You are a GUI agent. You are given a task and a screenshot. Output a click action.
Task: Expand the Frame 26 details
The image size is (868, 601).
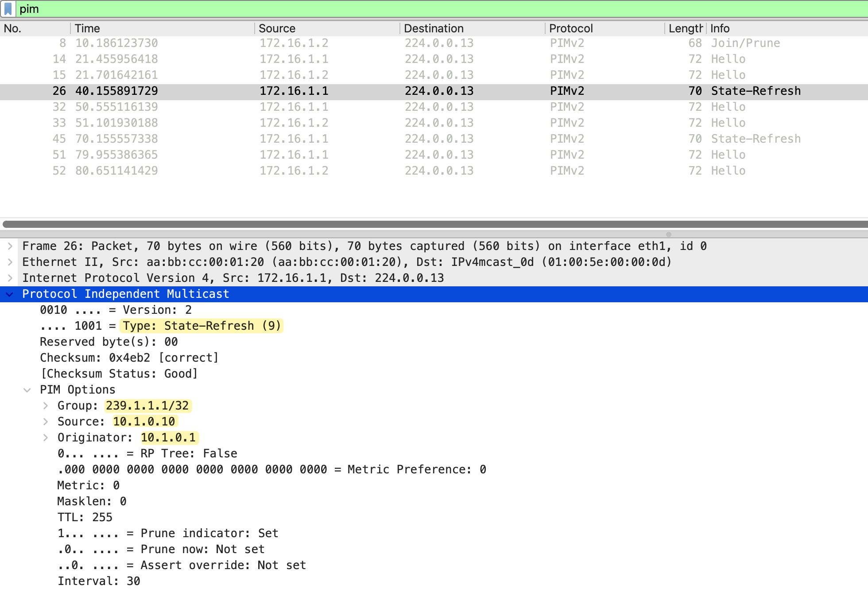10,246
